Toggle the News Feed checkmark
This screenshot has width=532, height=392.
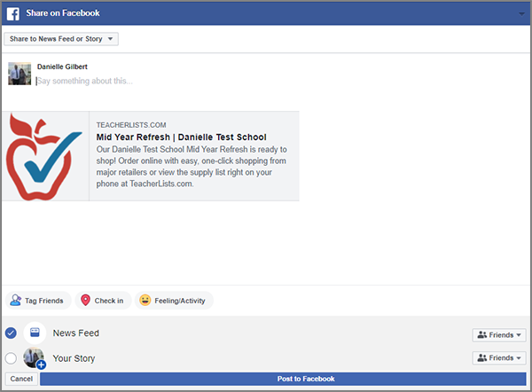11,333
